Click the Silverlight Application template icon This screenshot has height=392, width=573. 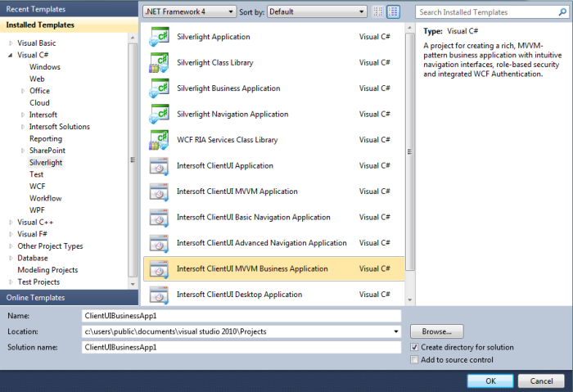[x=159, y=37]
